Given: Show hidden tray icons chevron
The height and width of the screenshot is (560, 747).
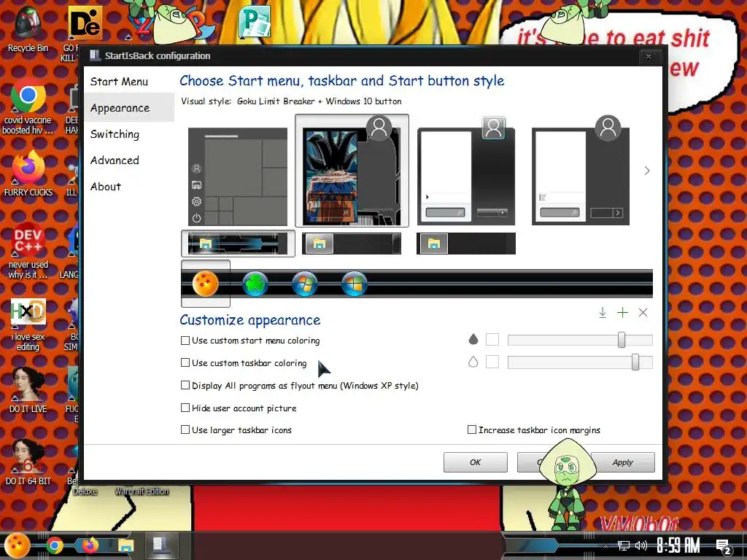Looking at the screenshot, I should click(x=606, y=545).
